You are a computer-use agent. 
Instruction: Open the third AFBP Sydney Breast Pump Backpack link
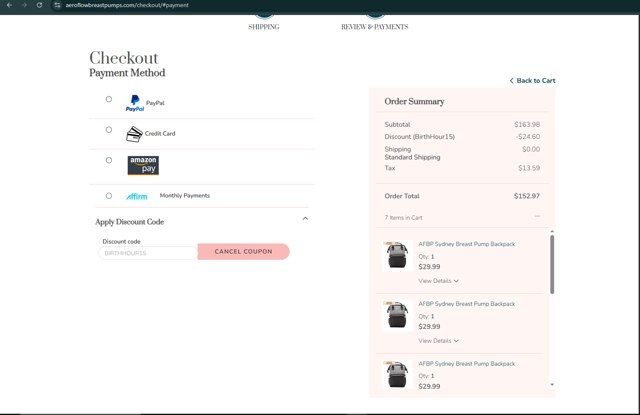coord(467,364)
